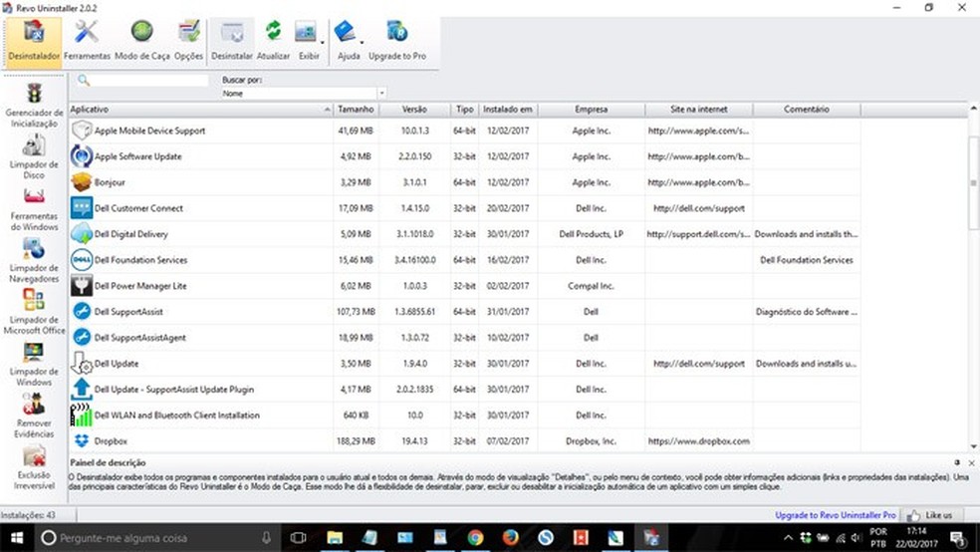This screenshot has width=980, height=552.
Task: Open the Exibir view button
Action: tap(307, 41)
